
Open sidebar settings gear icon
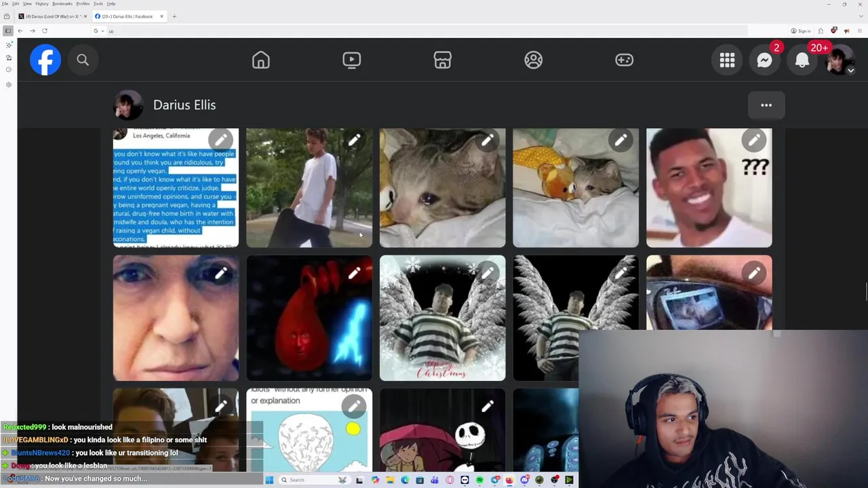(x=8, y=85)
